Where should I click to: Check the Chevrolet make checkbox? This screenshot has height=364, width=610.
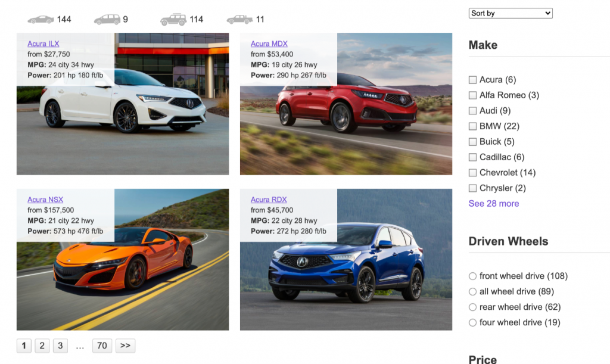coord(472,173)
